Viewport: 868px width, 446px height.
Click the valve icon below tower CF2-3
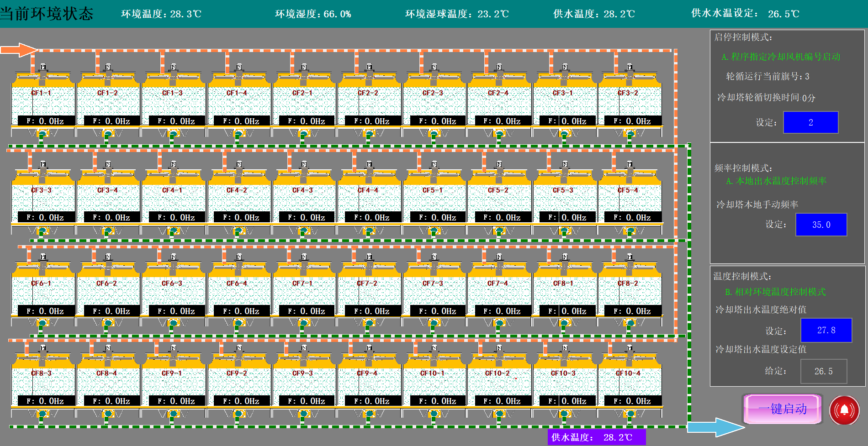[x=434, y=134]
